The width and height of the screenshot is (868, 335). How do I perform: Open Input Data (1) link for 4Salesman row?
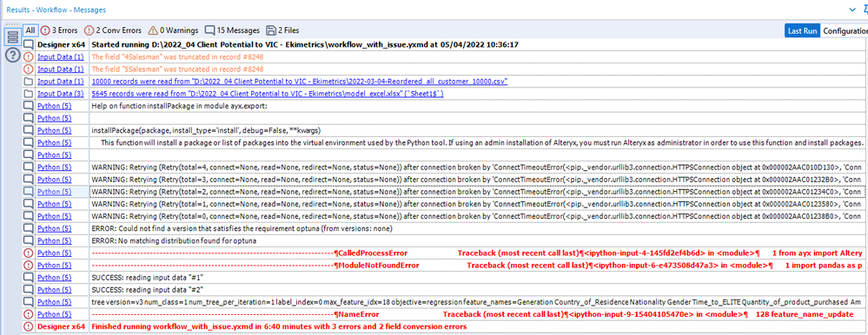point(60,57)
